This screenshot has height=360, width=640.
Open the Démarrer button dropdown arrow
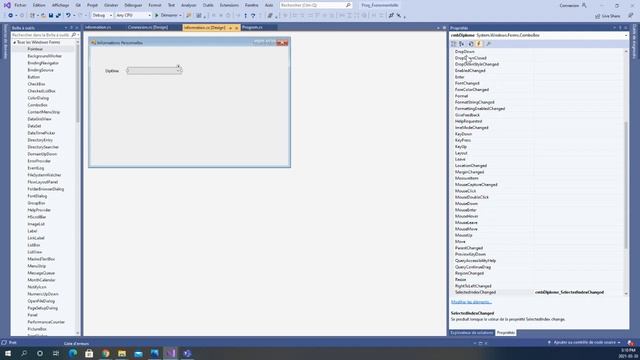180,16
